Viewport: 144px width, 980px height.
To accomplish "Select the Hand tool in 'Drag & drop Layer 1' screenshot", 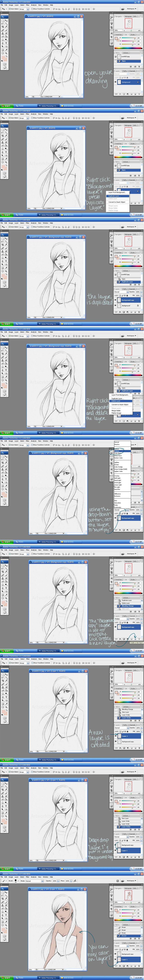I will click(3, 816).
